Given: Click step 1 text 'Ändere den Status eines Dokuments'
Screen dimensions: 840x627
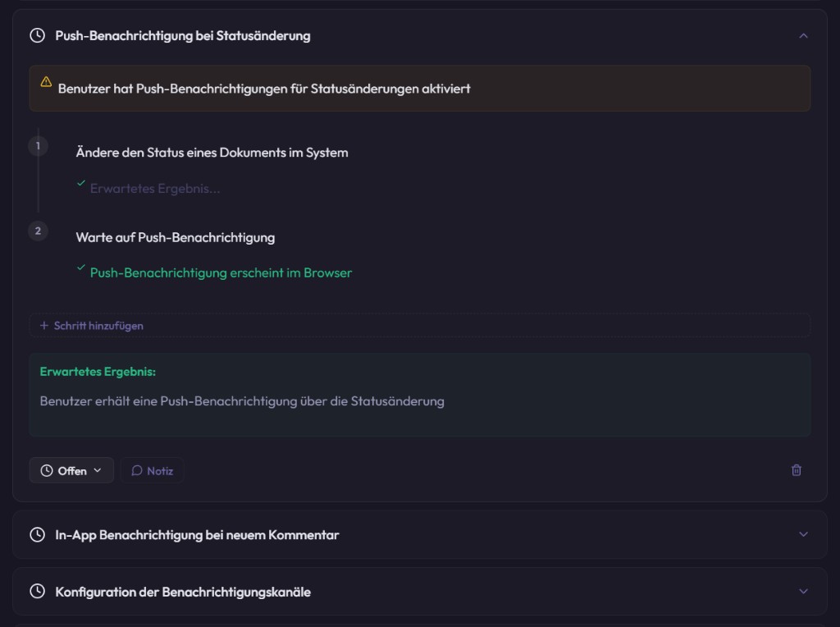Looking at the screenshot, I should (x=212, y=153).
